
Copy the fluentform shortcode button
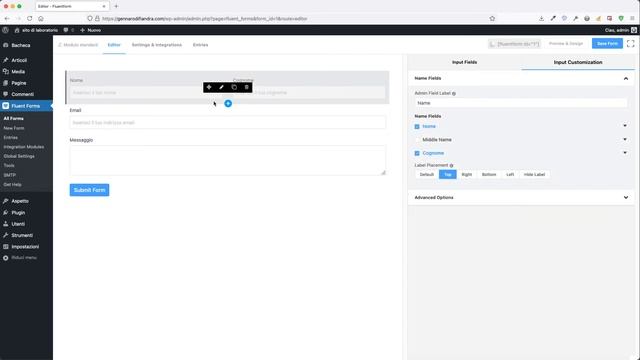514,44
